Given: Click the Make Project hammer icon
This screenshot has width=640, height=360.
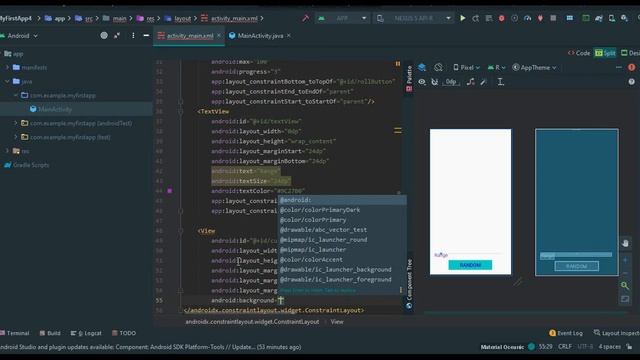Looking at the screenshot, I should [305, 18].
